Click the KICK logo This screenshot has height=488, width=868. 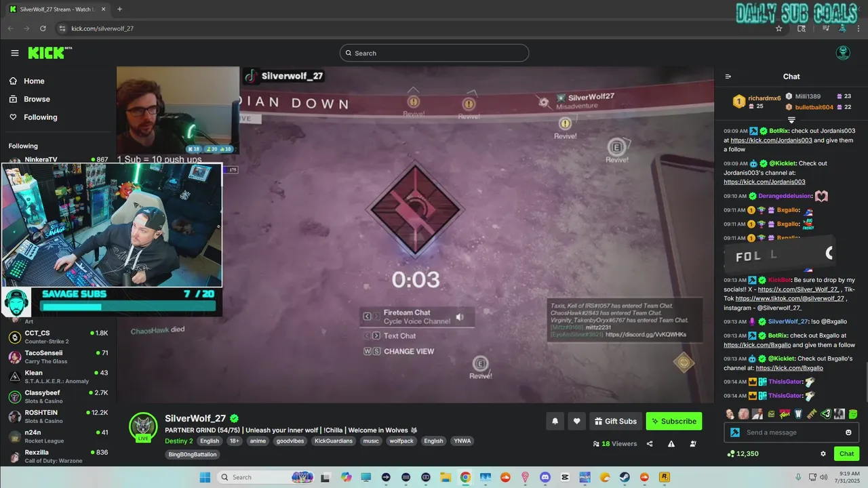[50, 53]
